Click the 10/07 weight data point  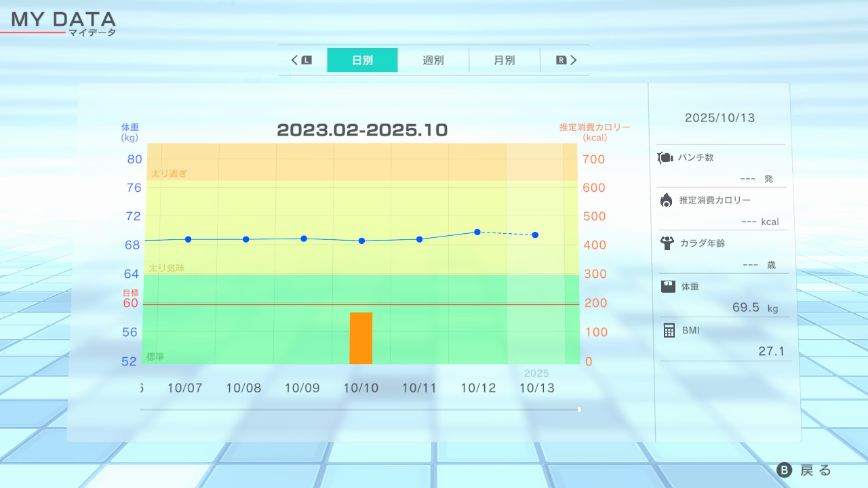[x=188, y=239]
